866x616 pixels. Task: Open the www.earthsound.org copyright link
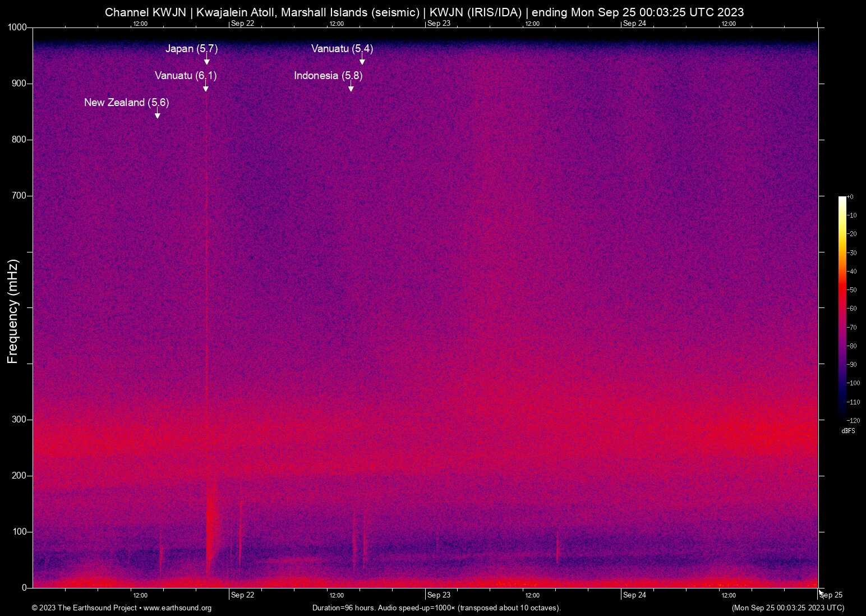[x=177, y=608]
